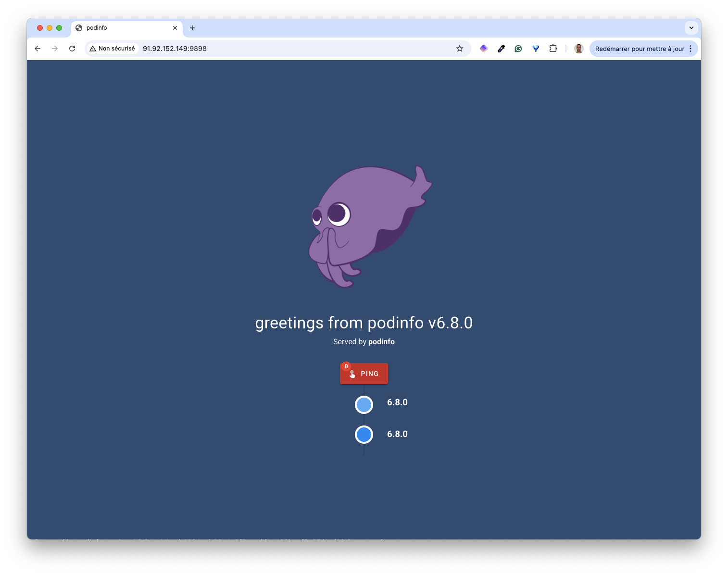The image size is (728, 575).
Task: Click the light blue 6.8.0 timeline circle
Action: (364, 405)
